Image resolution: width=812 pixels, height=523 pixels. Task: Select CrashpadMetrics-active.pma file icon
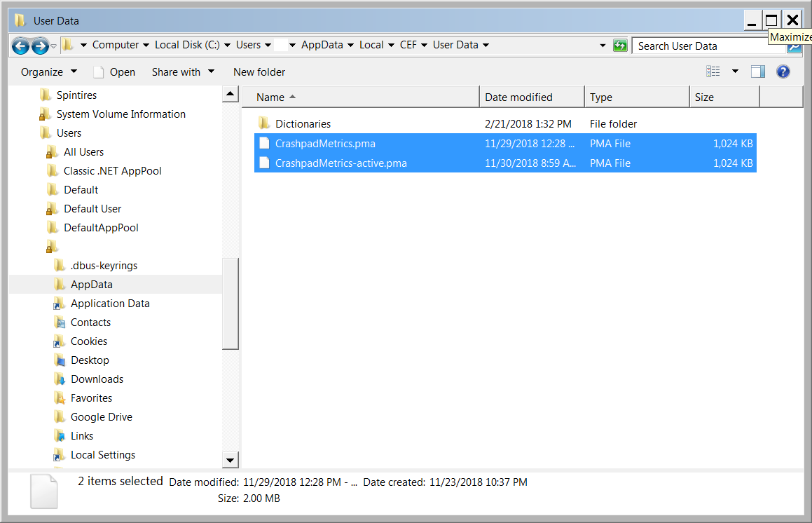tap(264, 163)
